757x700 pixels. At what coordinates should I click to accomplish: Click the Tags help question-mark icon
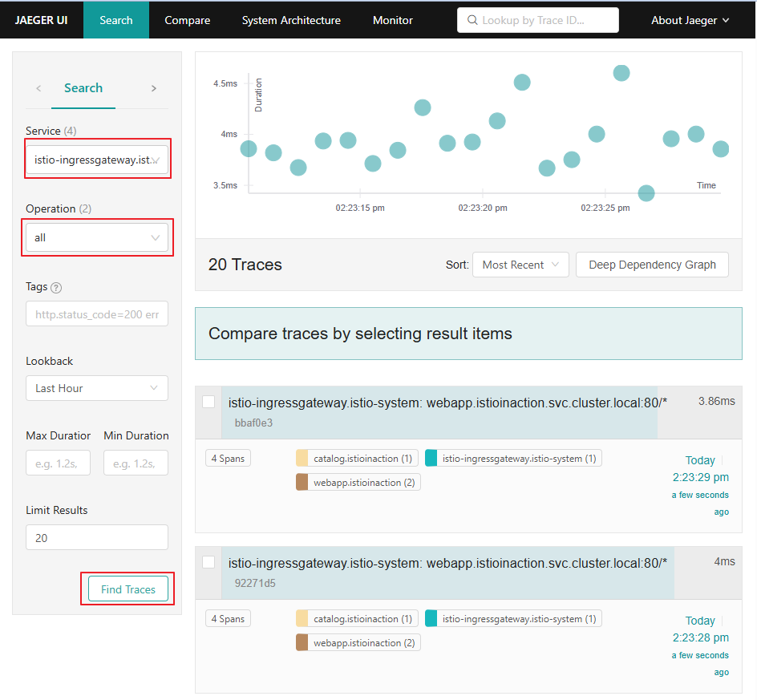(x=56, y=288)
